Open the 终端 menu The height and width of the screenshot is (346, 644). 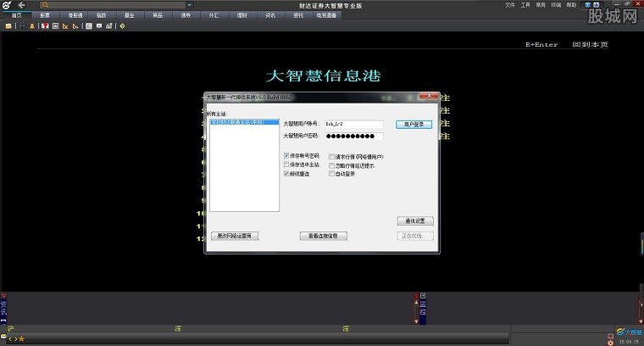(556, 5)
